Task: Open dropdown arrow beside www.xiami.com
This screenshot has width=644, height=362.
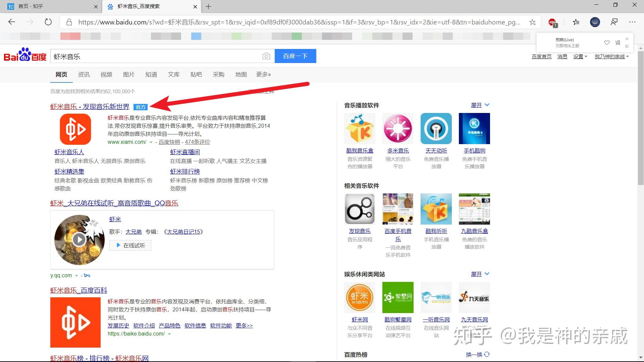Action: [x=151, y=142]
